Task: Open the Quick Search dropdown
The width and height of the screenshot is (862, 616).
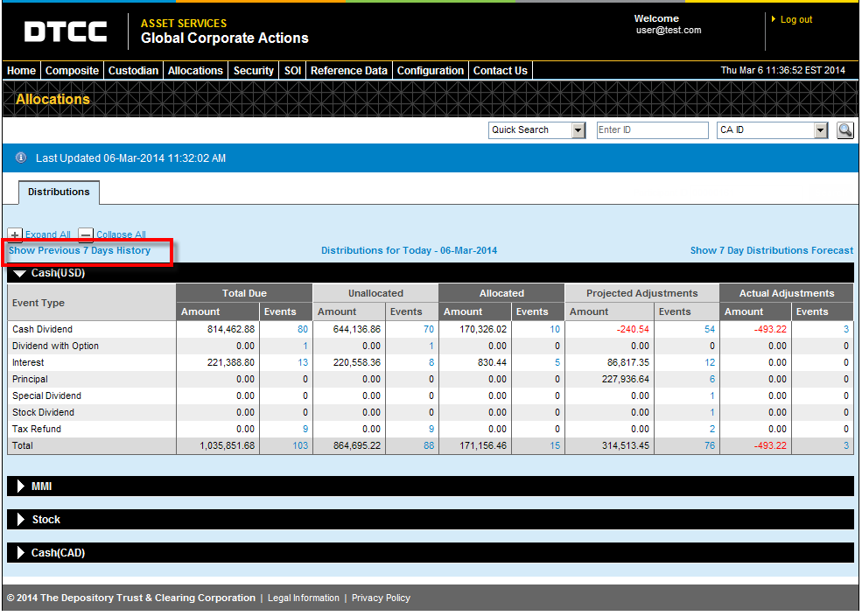Action: click(578, 130)
